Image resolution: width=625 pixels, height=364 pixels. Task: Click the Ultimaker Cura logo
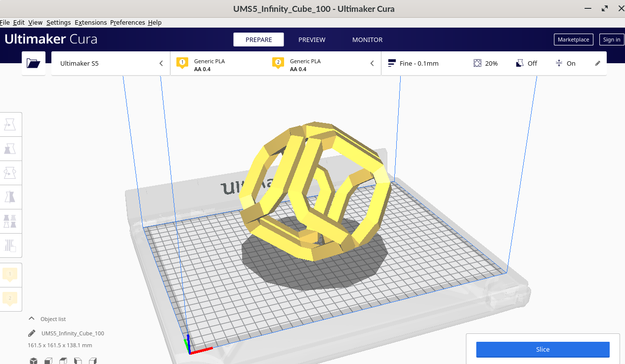[x=51, y=40]
